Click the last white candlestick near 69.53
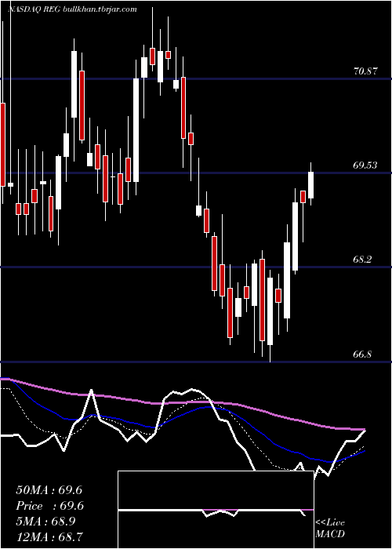This screenshot has height=549, width=392. [x=310, y=185]
